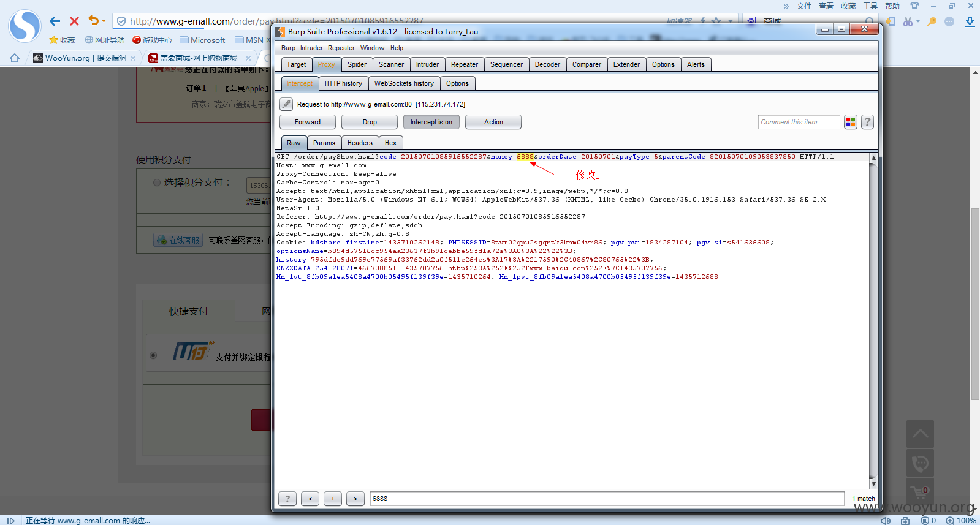Stop page loading with the red X
The width and height of the screenshot is (980, 525).
click(74, 21)
